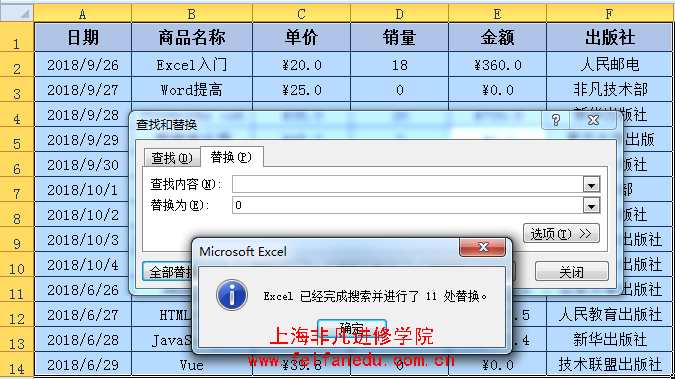
Task: Click the 确定 button in message box
Action: click(x=352, y=328)
